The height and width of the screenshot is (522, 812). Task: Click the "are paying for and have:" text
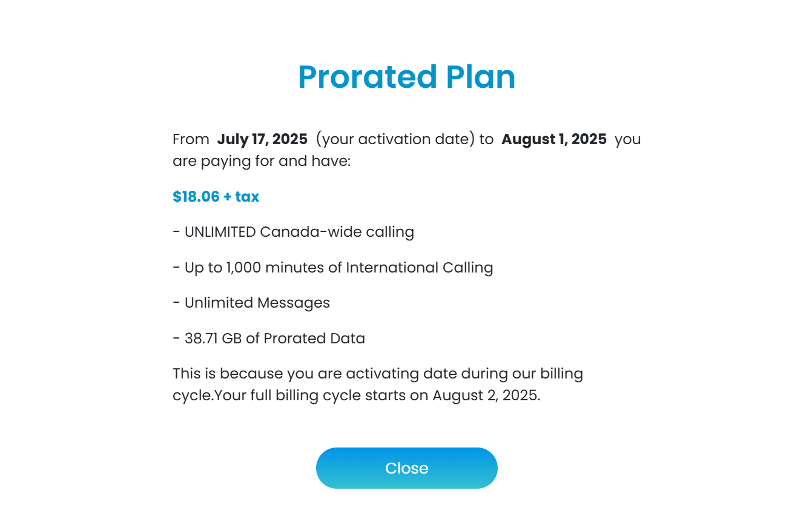(262, 162)
